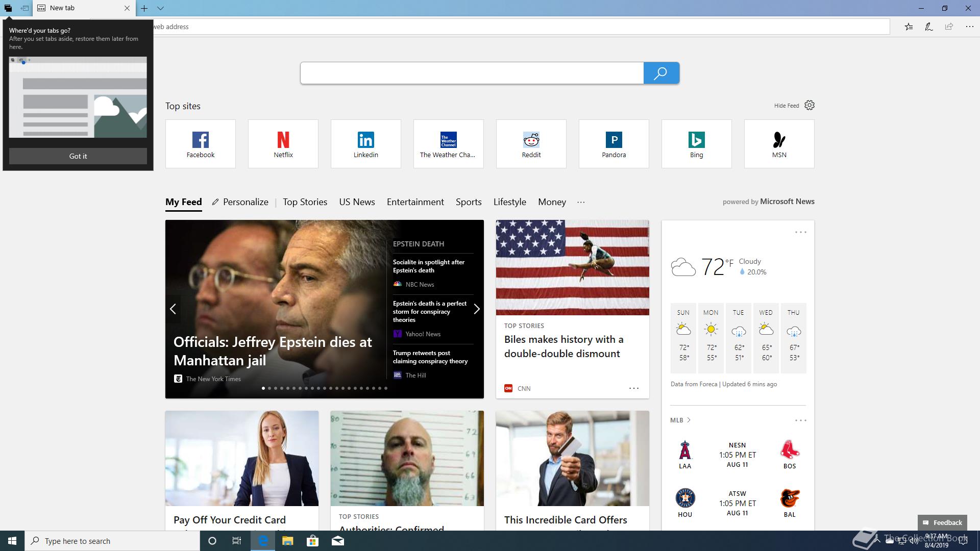Click the current weather 72°F Cloudy summary
This screenshot has width=980, height=551.
[x=719, y=266]
